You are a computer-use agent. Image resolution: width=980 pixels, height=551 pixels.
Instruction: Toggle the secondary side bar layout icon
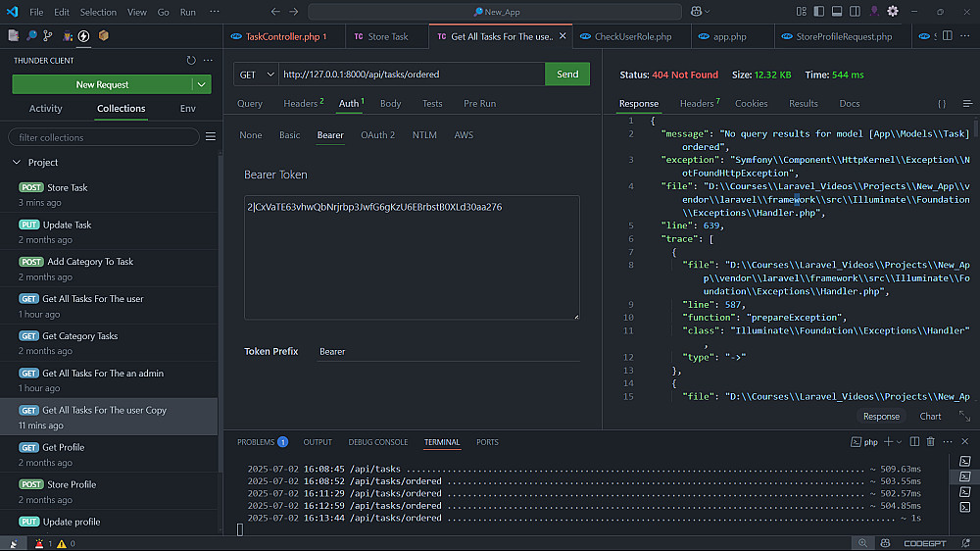click(x=856, y=12)
